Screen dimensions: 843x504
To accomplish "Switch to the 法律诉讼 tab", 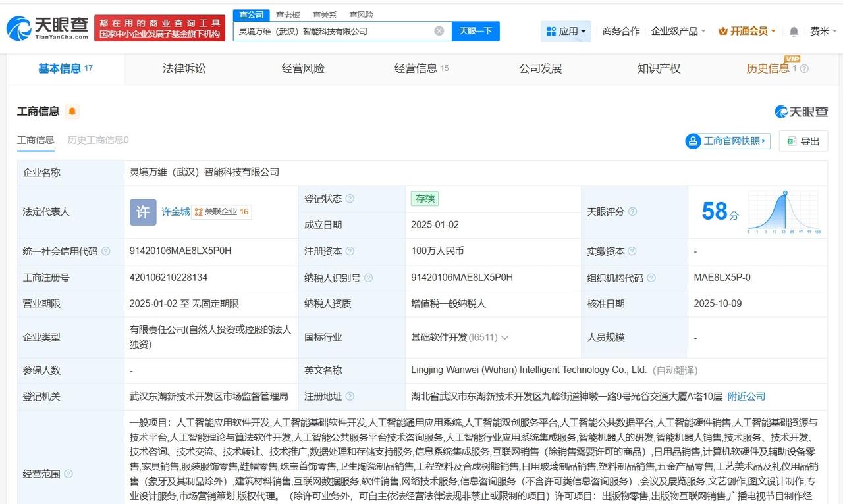I will [x=184, y=68].
